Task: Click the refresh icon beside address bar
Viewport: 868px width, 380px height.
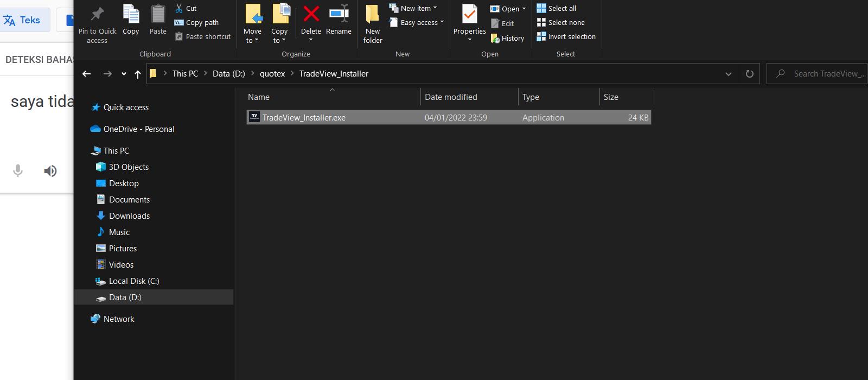Action: (x=749, y=74)
